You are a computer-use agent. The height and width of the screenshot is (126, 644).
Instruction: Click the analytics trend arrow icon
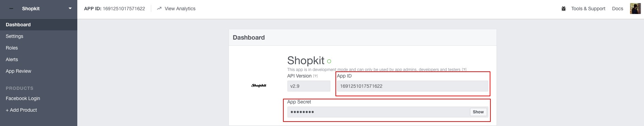pyautogui.click(x=159, y=9)
